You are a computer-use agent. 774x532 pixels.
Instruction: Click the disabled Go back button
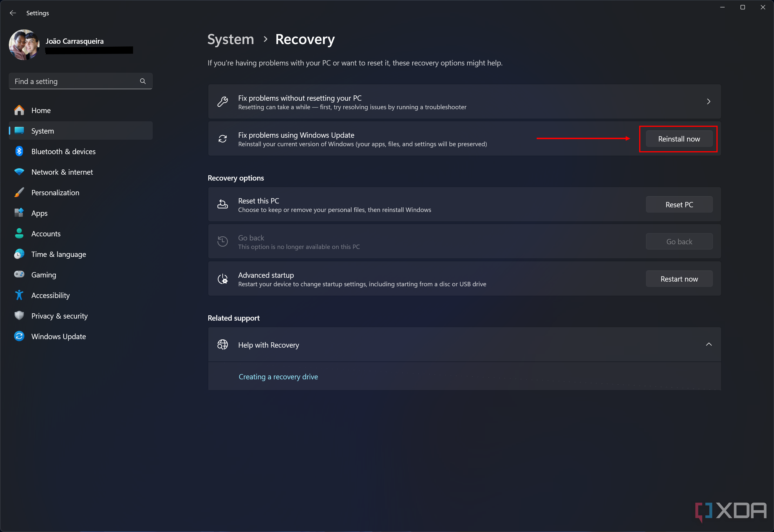[679, 242]
